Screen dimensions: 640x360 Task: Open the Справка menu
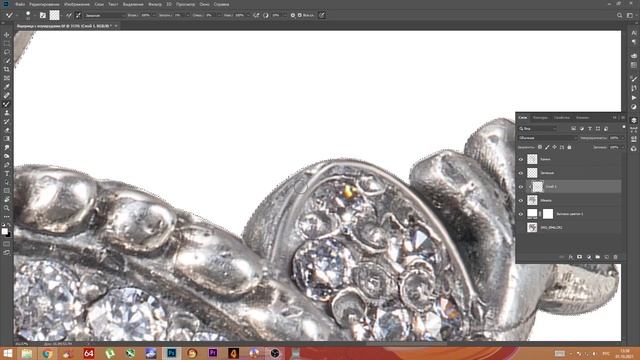tap(222, 4)
